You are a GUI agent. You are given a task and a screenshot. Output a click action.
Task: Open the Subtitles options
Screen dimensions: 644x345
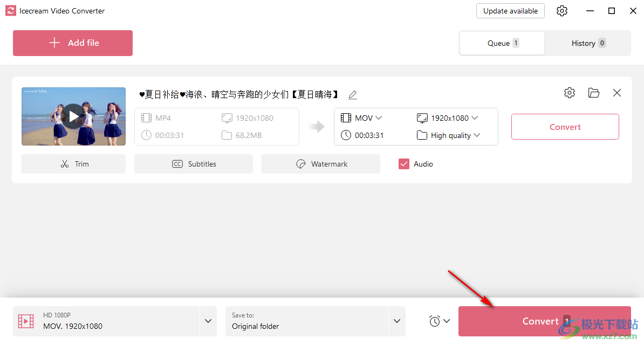point(194,164)
